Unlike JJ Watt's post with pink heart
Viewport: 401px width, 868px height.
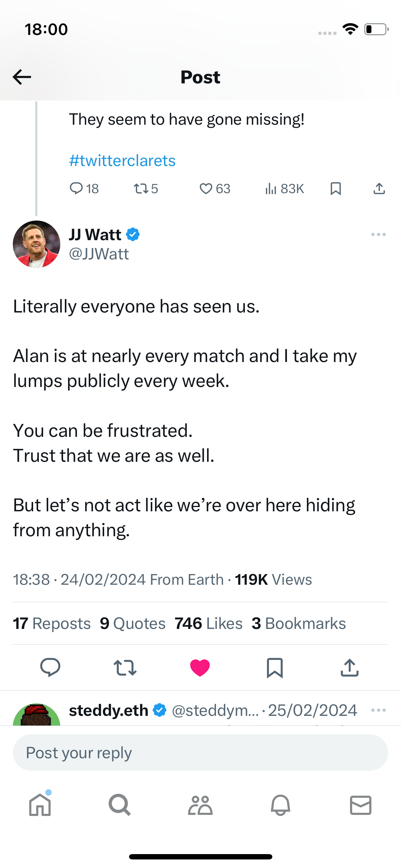pos(200,667)
